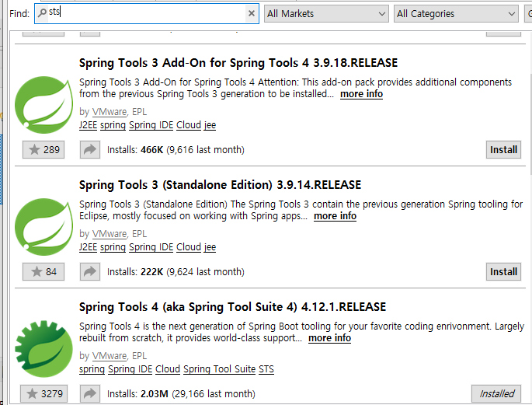This screenshot has height=405, width=532.
Task: Open 'more info' for Spring Tools 4
Action: point(329,338)
